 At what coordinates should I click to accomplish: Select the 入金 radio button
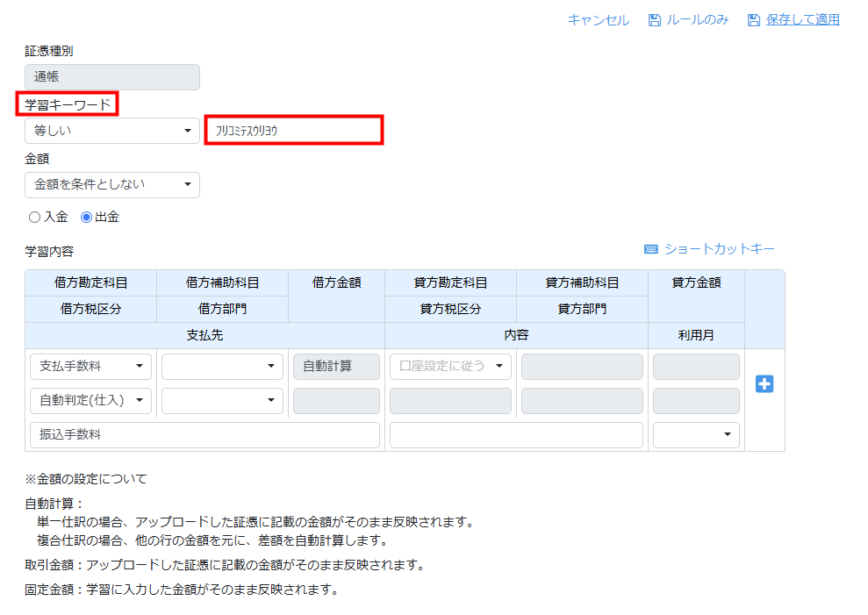35,217
